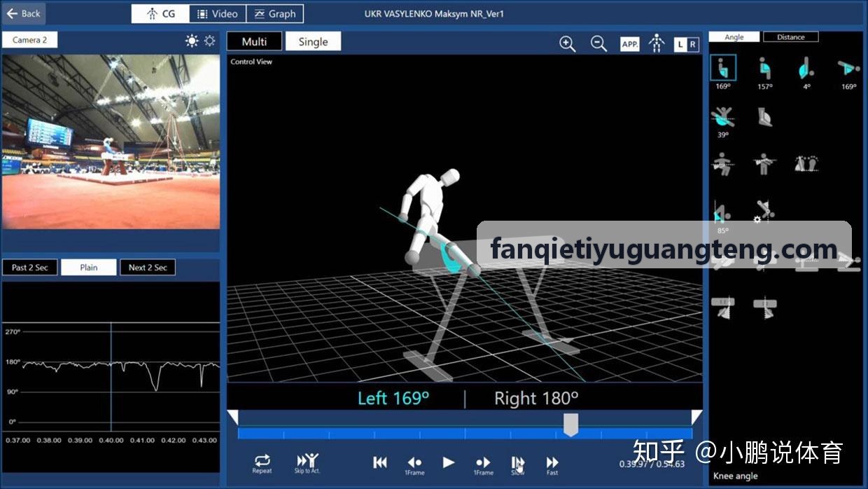868x489 pixels.
Task: Increase camera brightness with filled sun icon
Action: (x=192, y=41)
